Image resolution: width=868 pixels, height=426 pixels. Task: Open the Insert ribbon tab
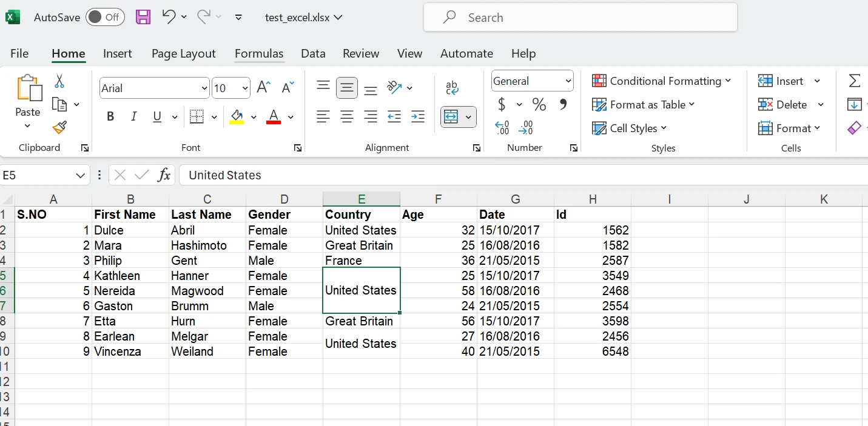[x=117, y=53]
